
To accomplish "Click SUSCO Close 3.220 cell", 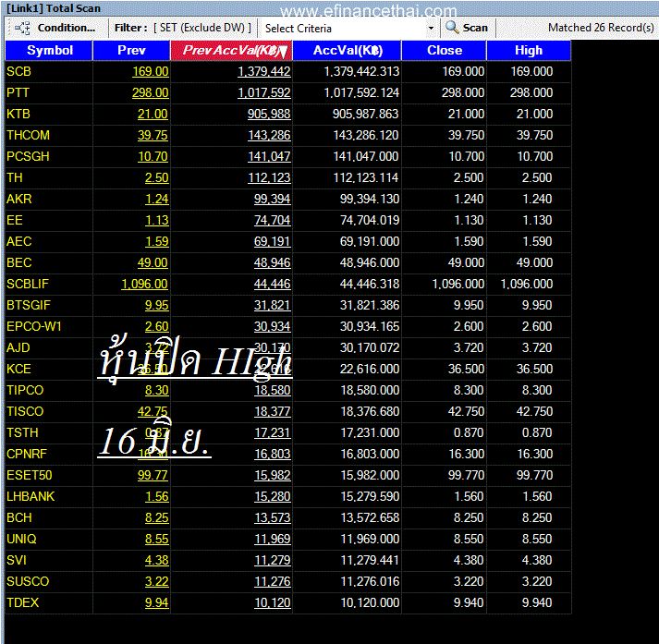I will (x=469, y=581).
